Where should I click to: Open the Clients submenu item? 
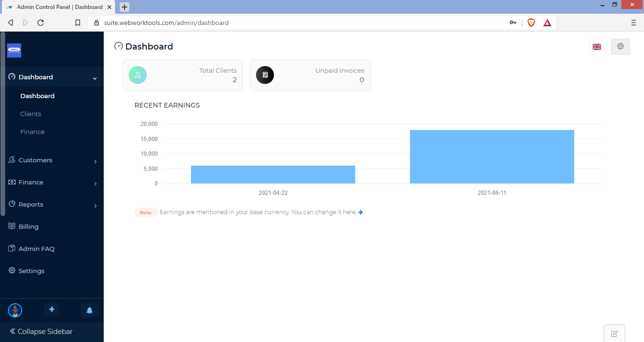click(x=31, y=114)
